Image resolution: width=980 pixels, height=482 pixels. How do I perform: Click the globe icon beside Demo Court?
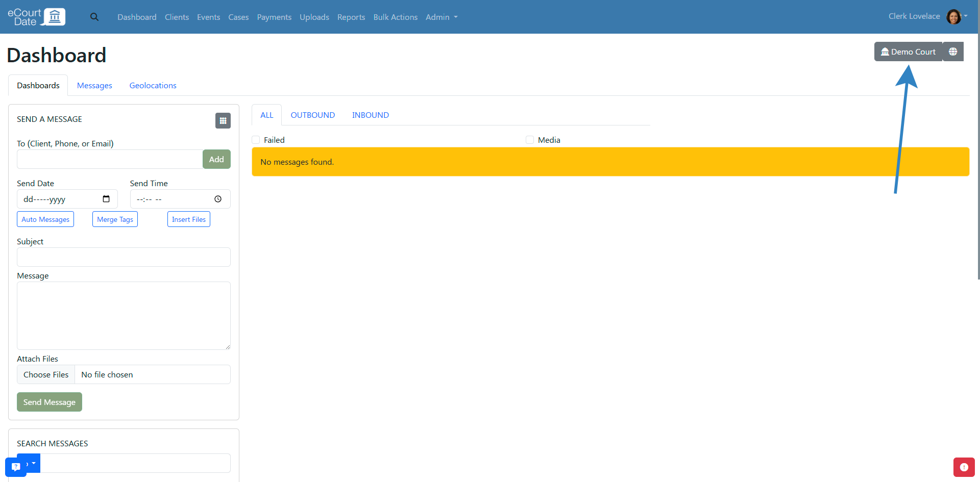(x=953, y=52)
